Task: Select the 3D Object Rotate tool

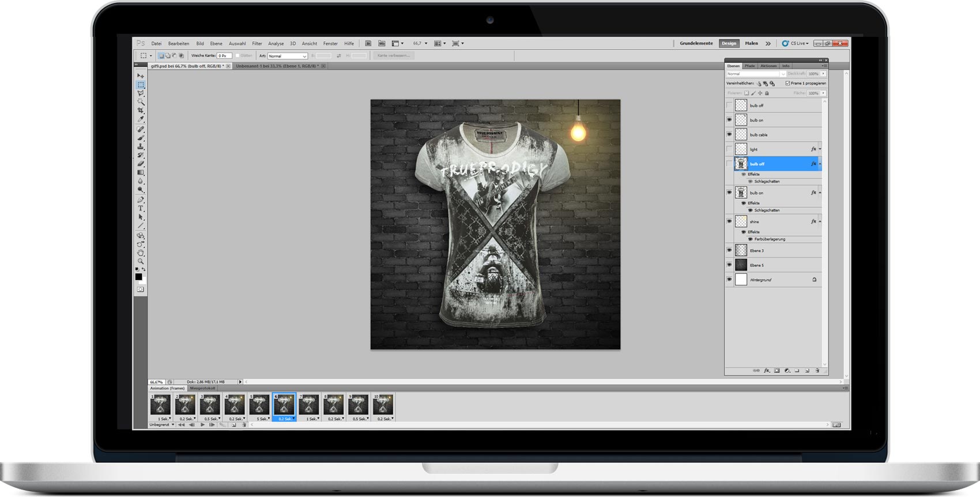Action: click(x=140, y=235)
